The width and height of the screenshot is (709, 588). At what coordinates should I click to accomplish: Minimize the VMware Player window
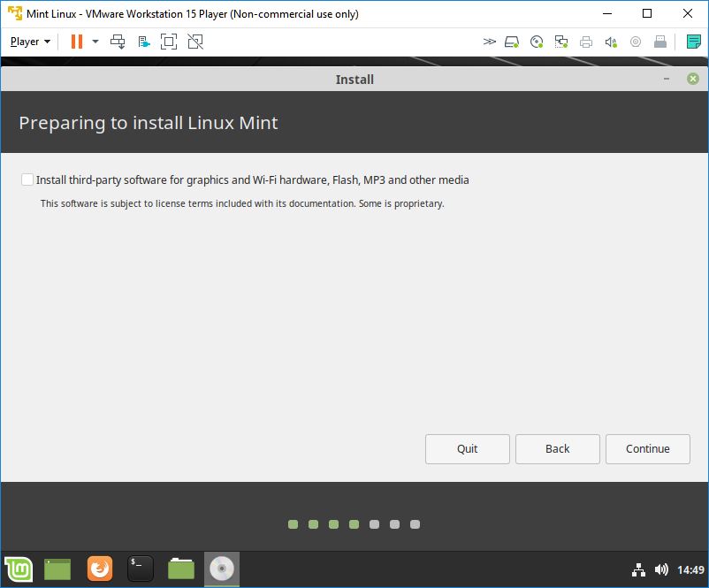(607, 13)
